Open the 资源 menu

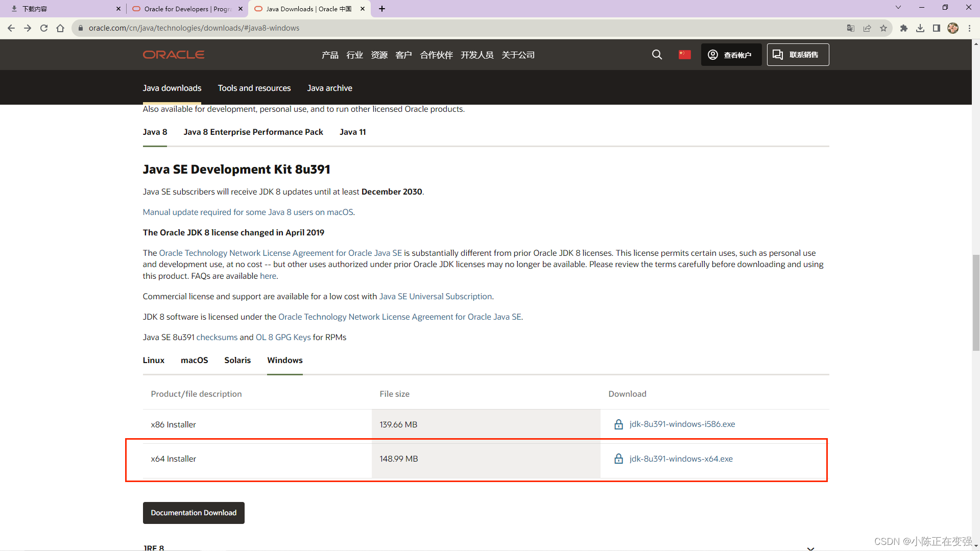[379, 55]
